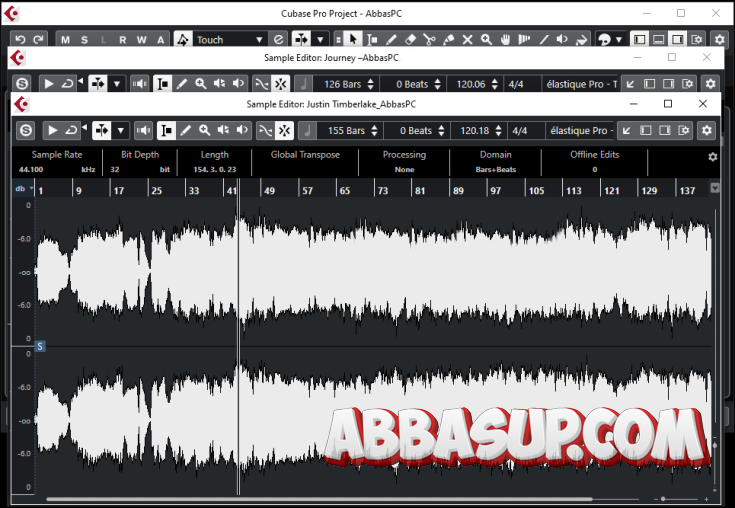This screenshot has height=508, width=735.
Task: Toggle Mute (M) state in project toolbar
Action: (x=65, y=40)
